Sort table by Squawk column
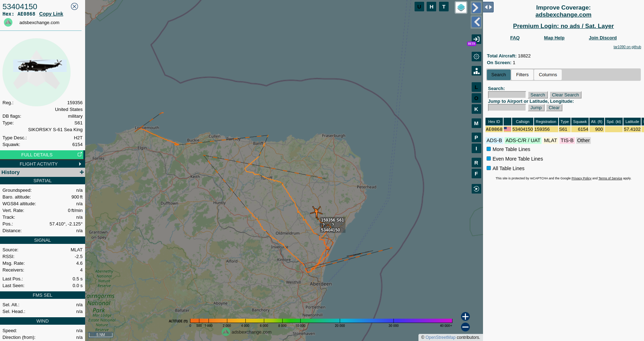 pyautogui.click(x=580, y=122)
